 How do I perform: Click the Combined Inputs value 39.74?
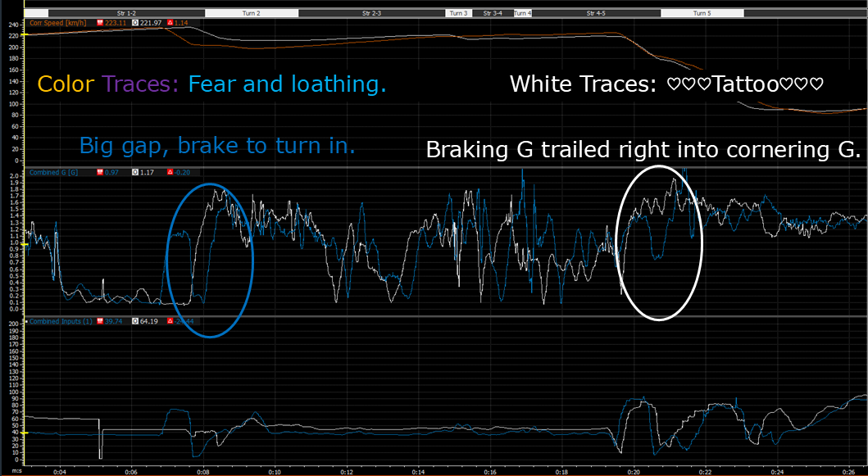pyautogui.click(x=113, y=321)
